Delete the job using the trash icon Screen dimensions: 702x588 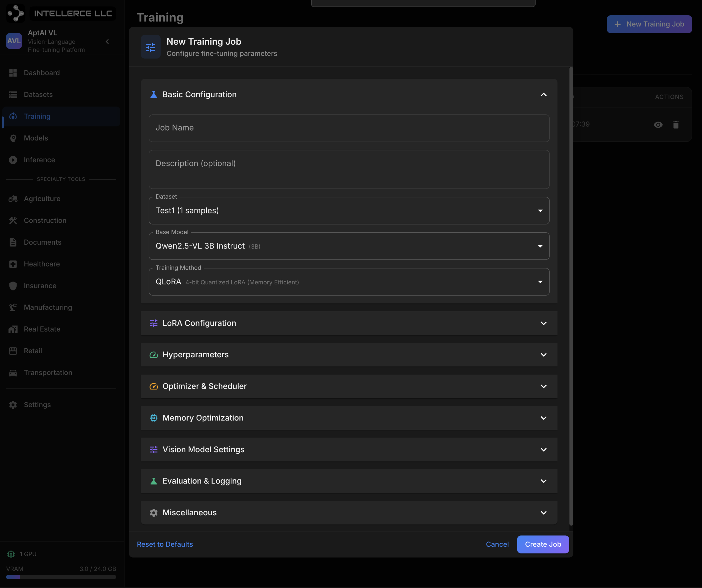pos(676,125)
